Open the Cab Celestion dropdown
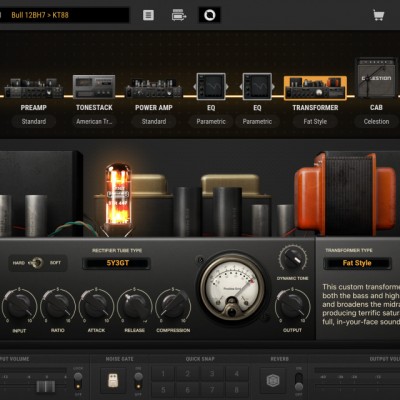400x400 pixels. (x=376, y=121)
